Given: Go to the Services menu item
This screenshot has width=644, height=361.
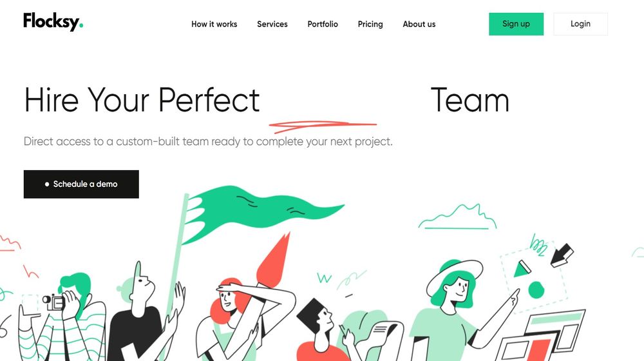Looking at the screenshot, I should (x=272, y=24).
